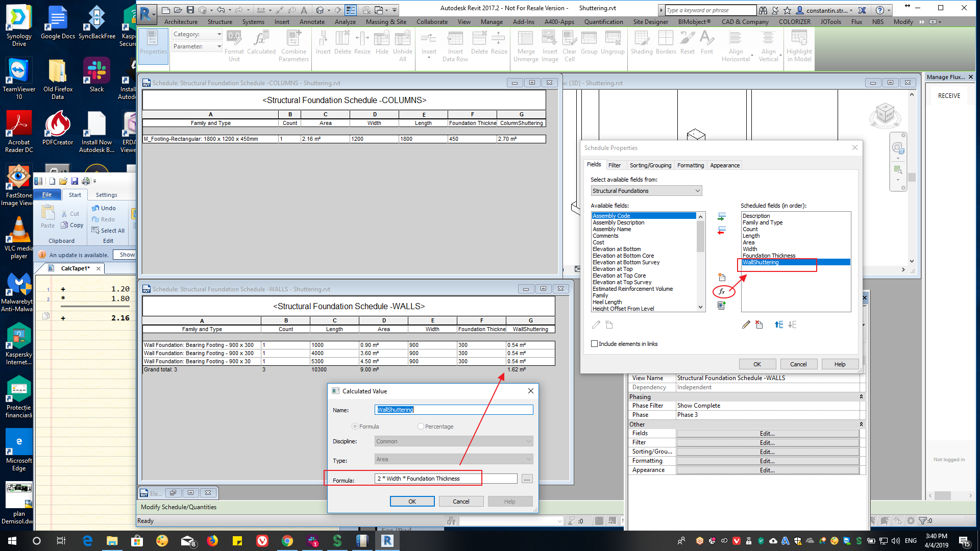Open Calculated Value editor via fx icon
980x551 pixels.
coord(723,292)
